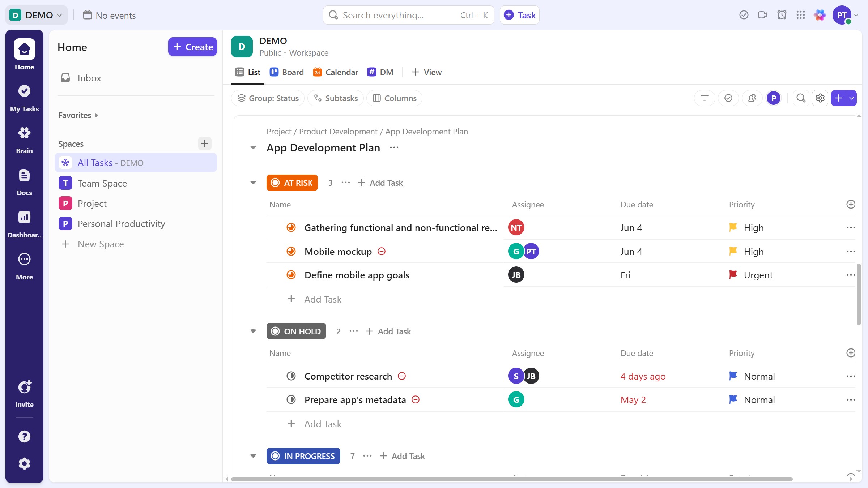Toggle showing closed tasks
Screen dimensions: 868x488
tap(728, 98)
